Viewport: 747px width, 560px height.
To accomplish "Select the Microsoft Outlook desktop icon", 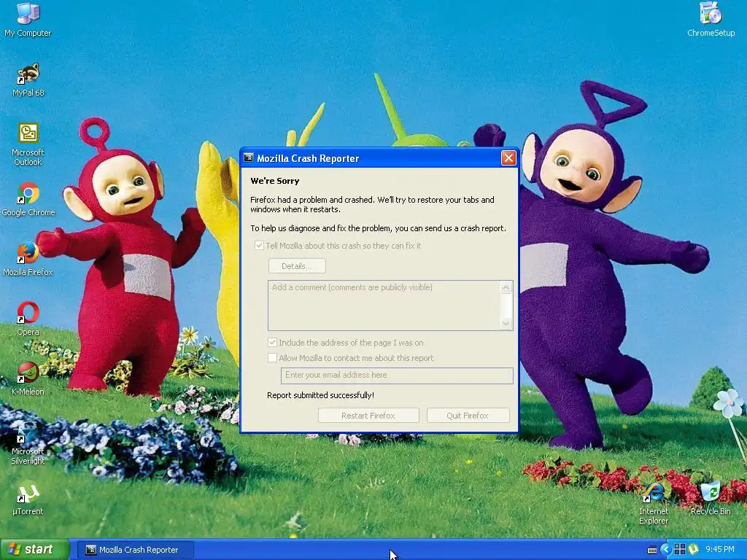I will pyautogui.click(x=28, y=144).
